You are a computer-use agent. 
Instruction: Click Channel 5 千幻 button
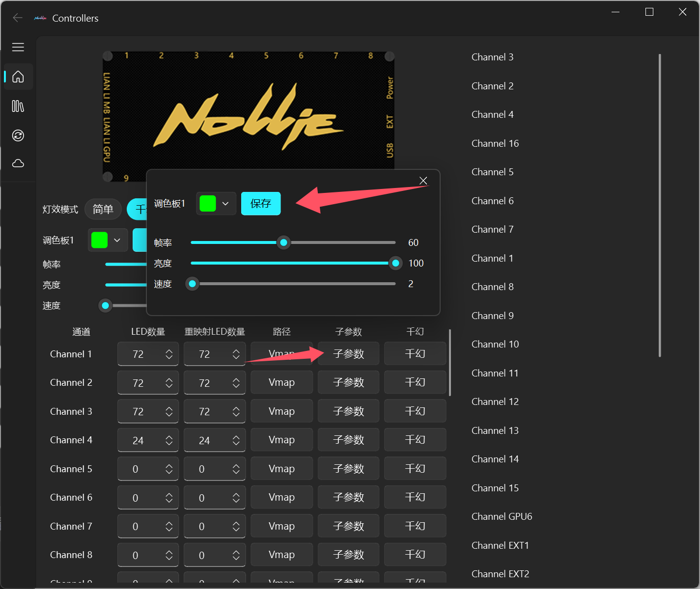click(x=415, y=469)
